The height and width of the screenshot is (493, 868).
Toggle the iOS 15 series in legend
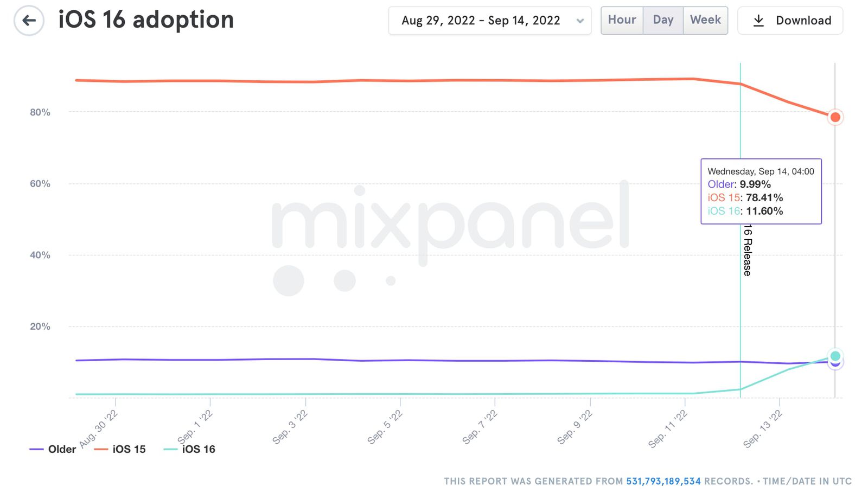pyautogui.click(x=120, y=449)
